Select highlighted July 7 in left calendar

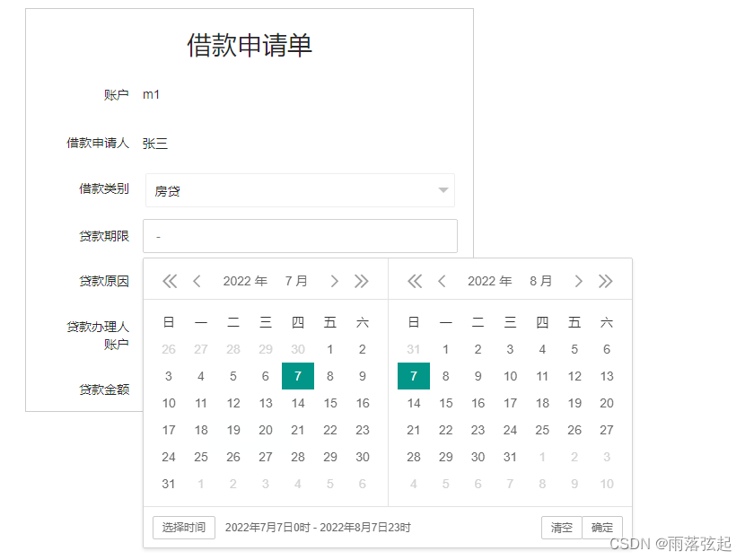pyautogui.click(x=298, y=376)
